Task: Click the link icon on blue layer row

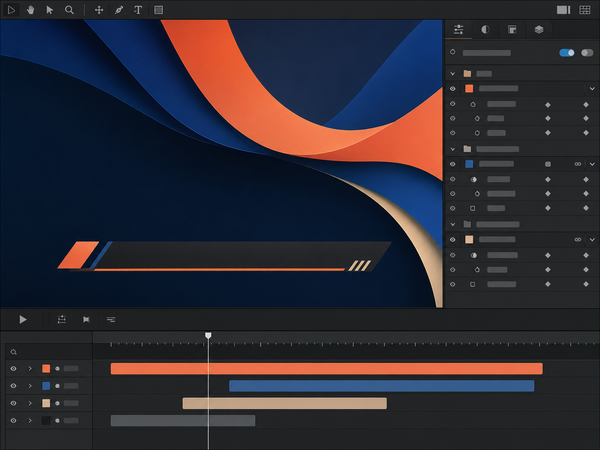Action: coord(578,164)
